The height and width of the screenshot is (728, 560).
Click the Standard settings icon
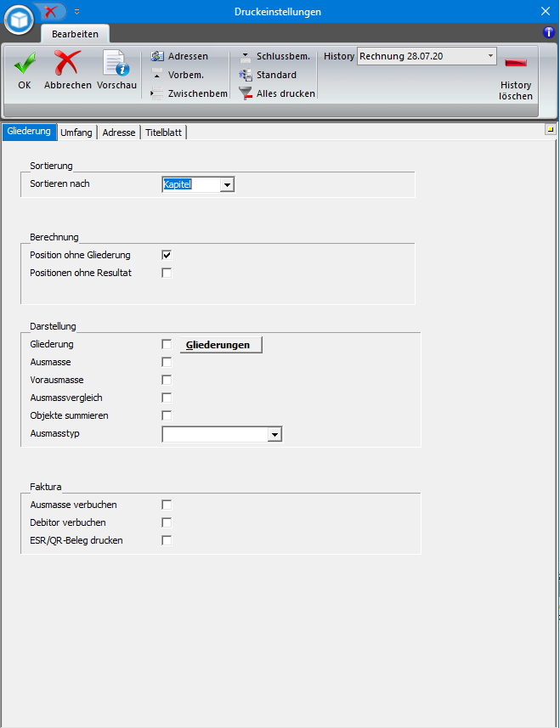(246, 75)
